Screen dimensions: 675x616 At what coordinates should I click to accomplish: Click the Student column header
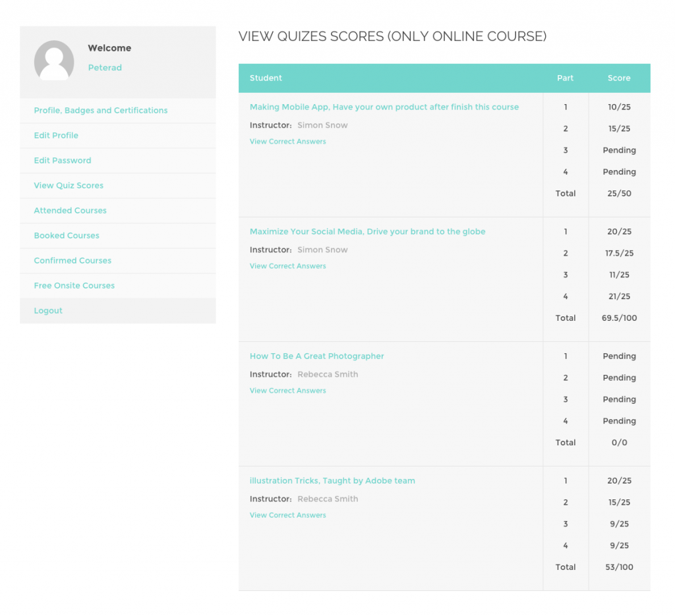pos(266,78)
